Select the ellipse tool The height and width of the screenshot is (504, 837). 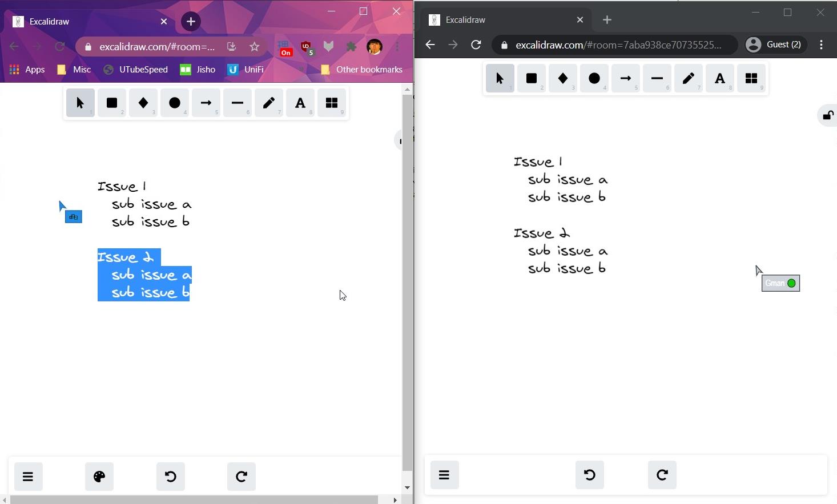point(175,103)
